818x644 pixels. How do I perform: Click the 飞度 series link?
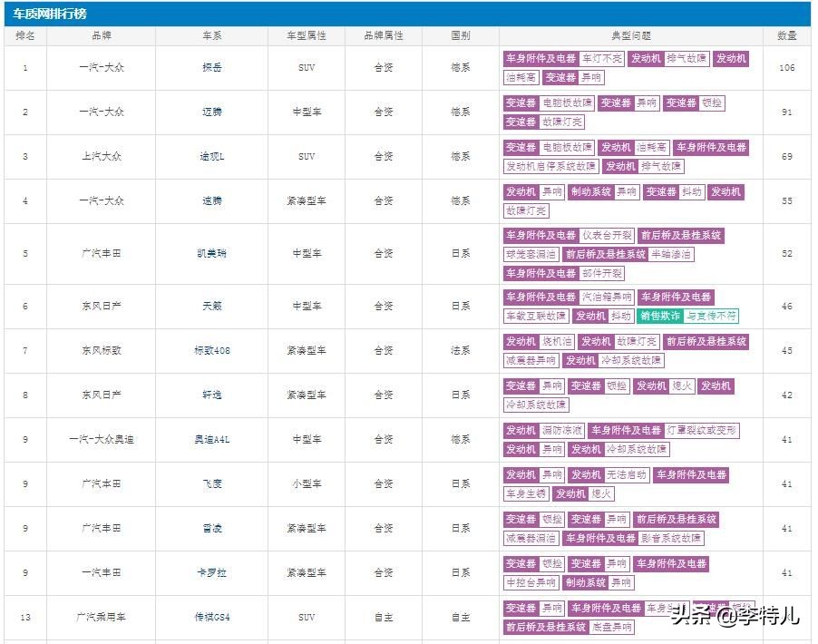tap(212, 483)
